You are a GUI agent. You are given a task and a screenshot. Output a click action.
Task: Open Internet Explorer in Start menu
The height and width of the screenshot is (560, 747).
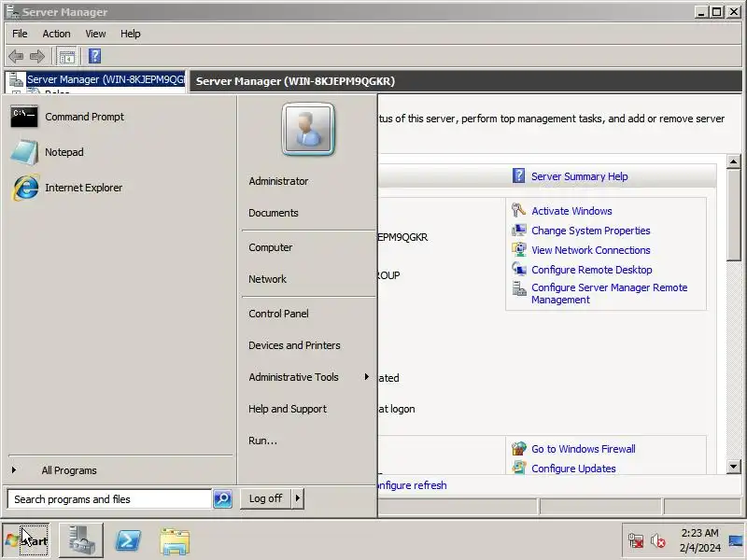coord(66,188)
